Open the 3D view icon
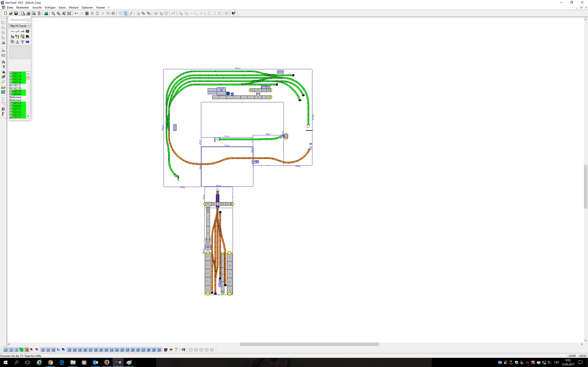This screenshot has height=367, width=588. [28, 42]
